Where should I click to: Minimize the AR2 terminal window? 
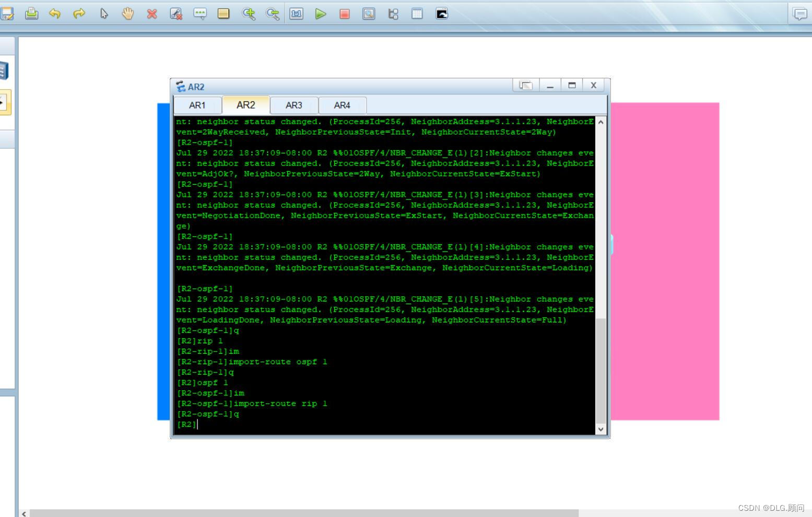[550, 85]
